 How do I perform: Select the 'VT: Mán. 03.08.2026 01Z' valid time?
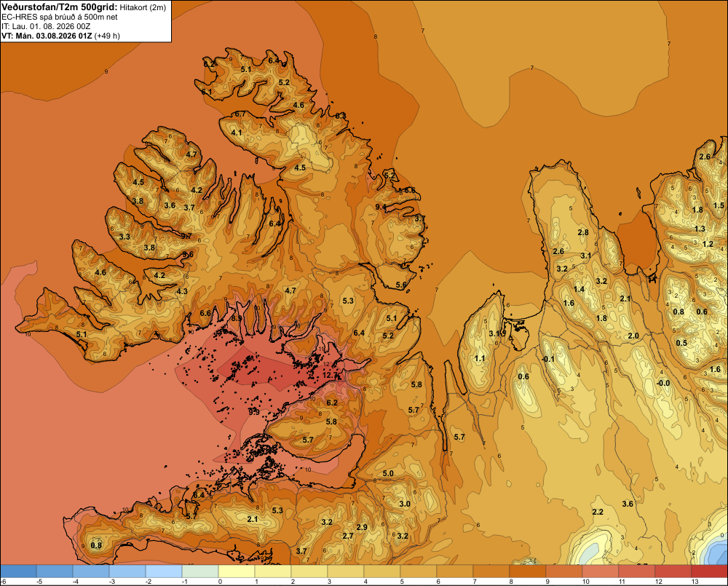[47, 36]
